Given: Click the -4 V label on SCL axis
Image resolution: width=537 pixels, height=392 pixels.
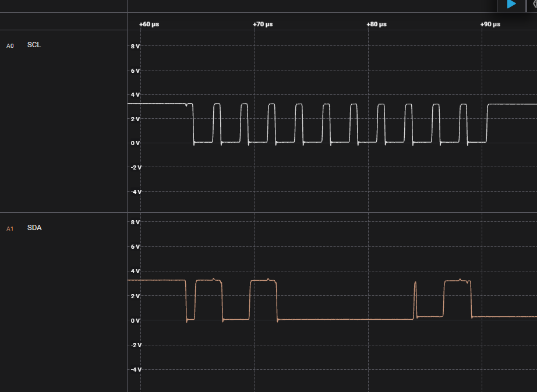Looking at the screenshot, I should coord(136,192).
